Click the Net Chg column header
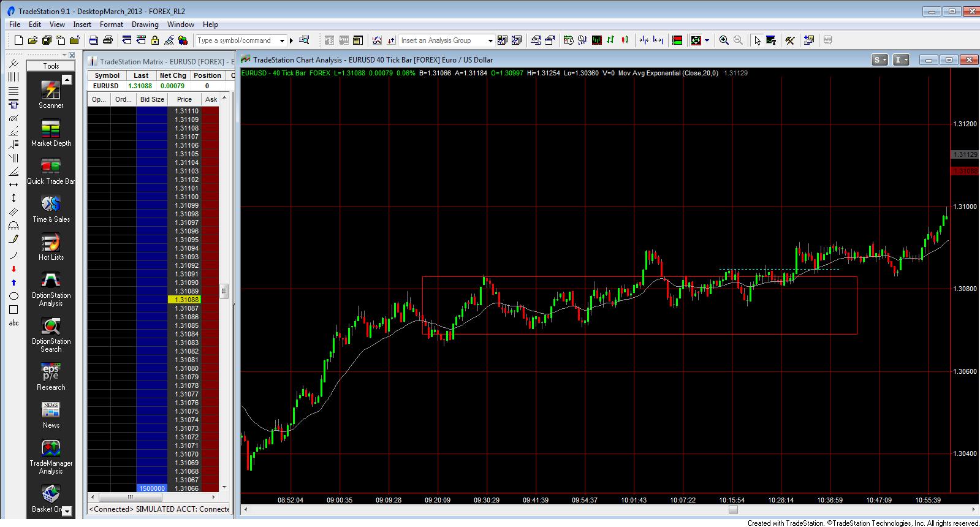Image resolution: width=980 pixels, height=527 pixels. 173,75
